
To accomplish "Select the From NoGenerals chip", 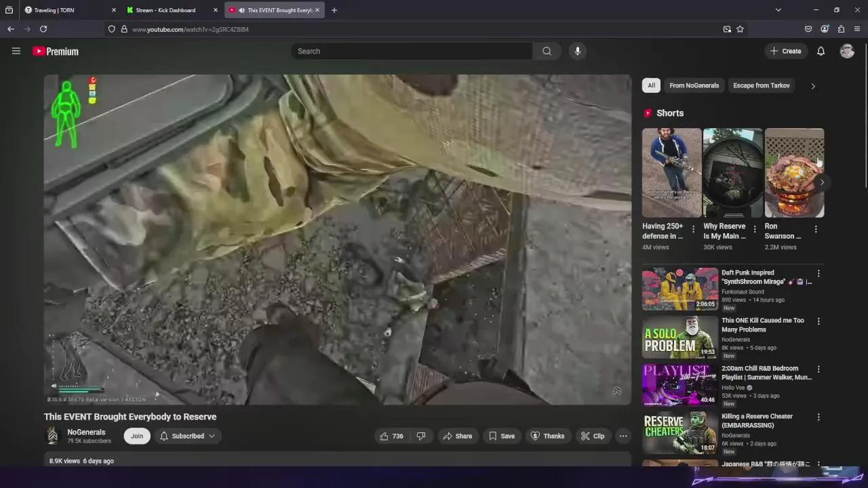I will 694,85.
